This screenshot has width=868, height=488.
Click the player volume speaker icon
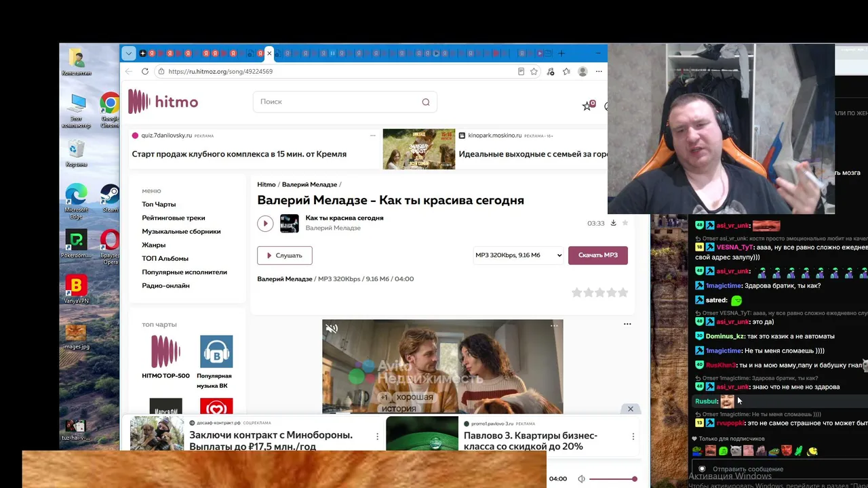[581, 479]
